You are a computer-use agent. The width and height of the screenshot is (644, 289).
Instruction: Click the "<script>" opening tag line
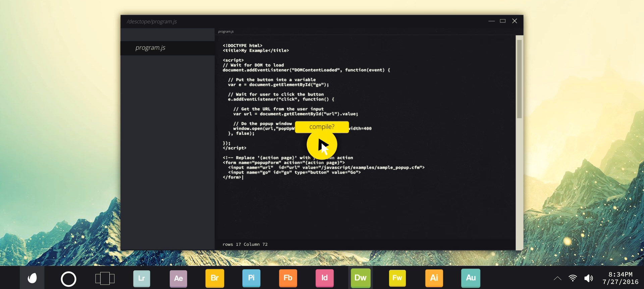tap(233, 60)
